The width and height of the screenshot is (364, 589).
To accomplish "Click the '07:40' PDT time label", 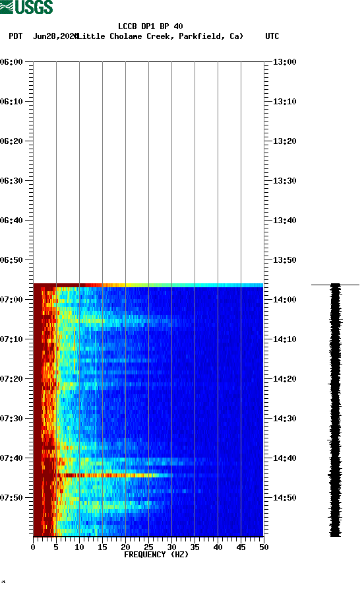I will [x=12, y=458].
